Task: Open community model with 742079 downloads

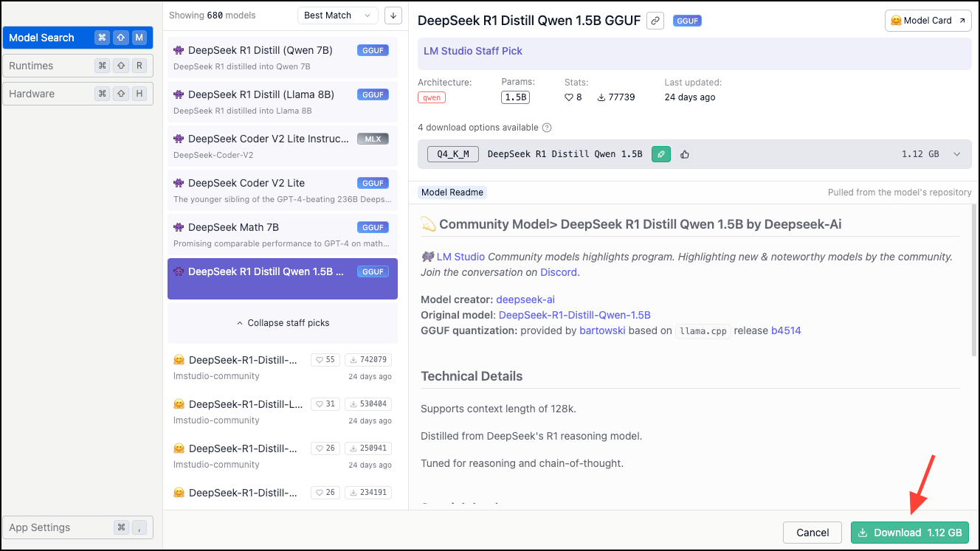Action: [x=283, y=367]
